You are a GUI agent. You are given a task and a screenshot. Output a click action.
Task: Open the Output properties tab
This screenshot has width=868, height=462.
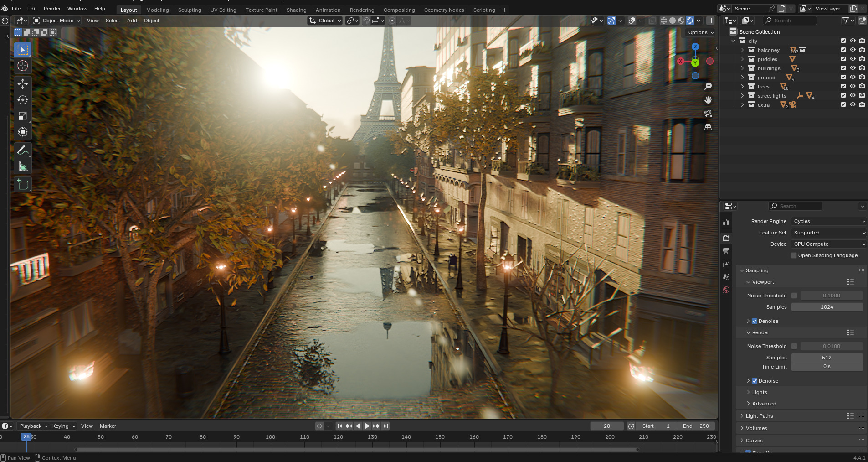click(726, 251)
